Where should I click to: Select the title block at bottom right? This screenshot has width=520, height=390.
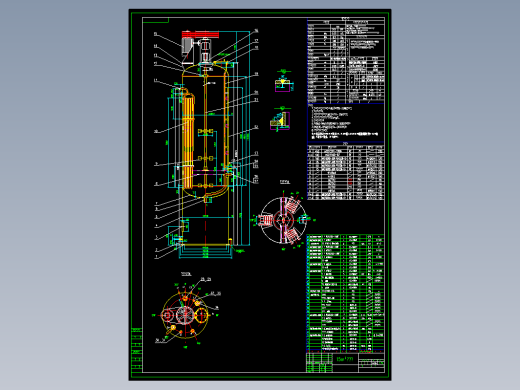point(345,362)
